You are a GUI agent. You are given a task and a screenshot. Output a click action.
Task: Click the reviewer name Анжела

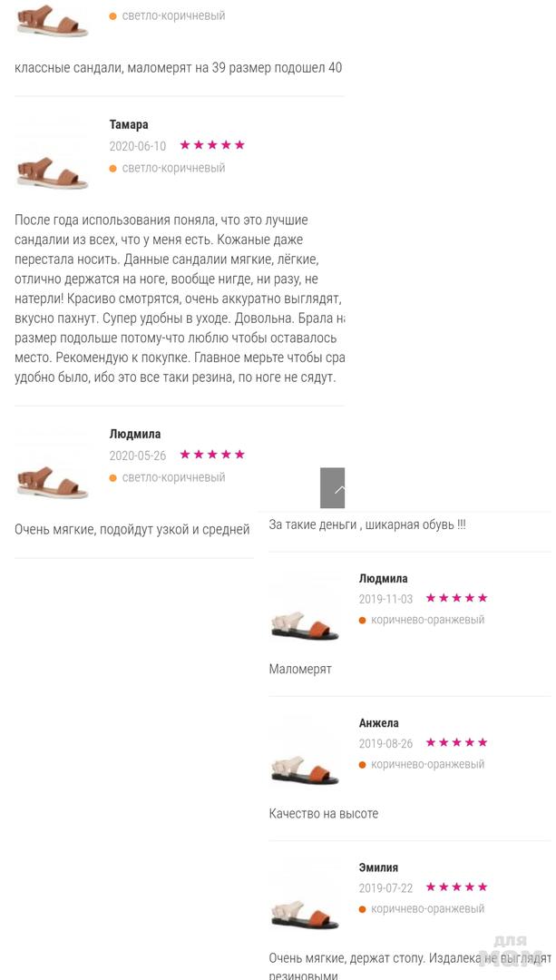[379, 723]
